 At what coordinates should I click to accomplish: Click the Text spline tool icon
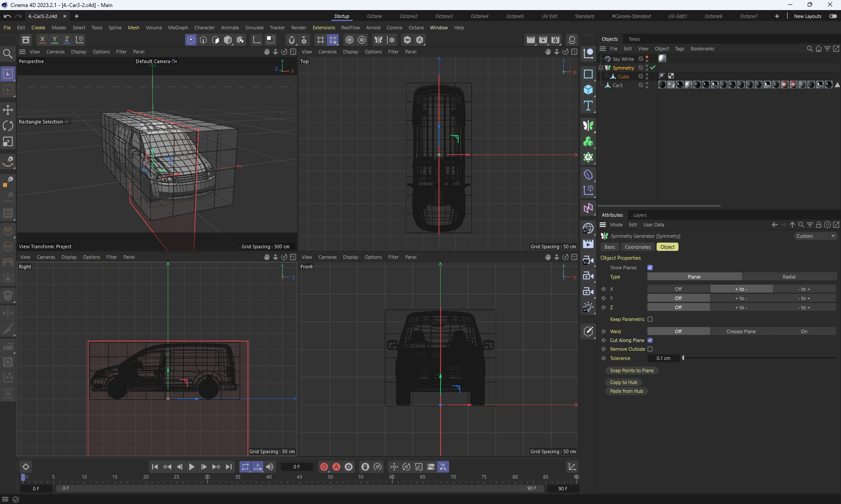[x=588, y=106]
